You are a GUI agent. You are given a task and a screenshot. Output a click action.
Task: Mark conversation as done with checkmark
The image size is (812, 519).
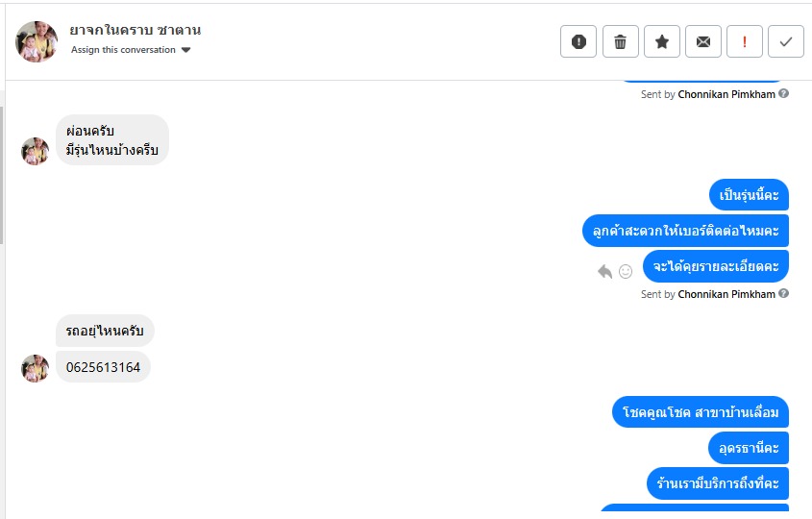[x=786, y=41]
